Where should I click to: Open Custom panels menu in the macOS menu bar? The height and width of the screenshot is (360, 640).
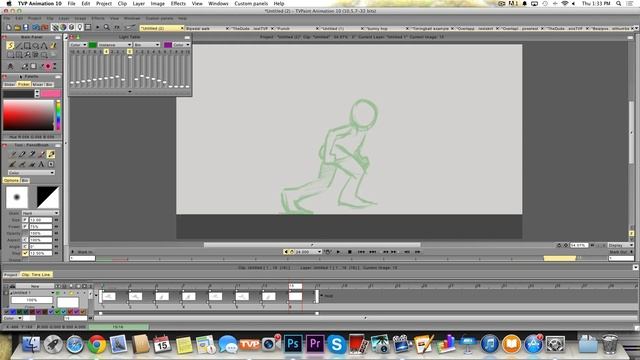[251, 3]
